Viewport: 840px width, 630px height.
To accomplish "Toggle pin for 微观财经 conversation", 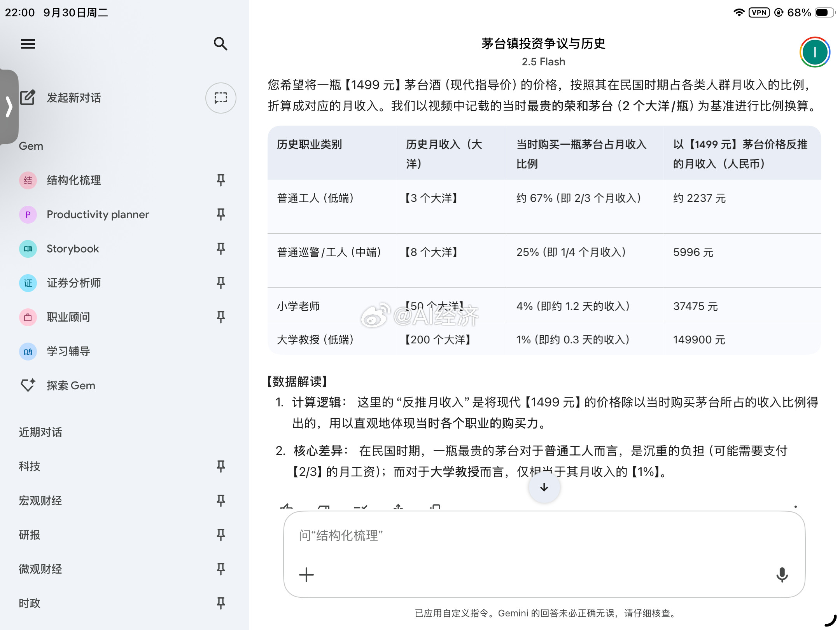I will [x=220, y=569].
